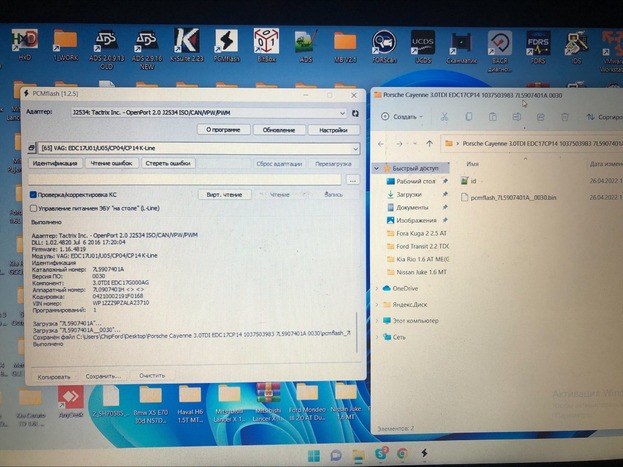Enable Управление питанием ЭБУ "на столе" checkbox
623x467 pixels.
tap(33, 207)
